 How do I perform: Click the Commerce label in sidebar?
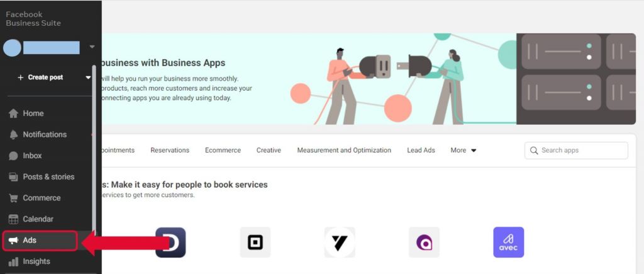pyautogui.click(x=42, y=198)
